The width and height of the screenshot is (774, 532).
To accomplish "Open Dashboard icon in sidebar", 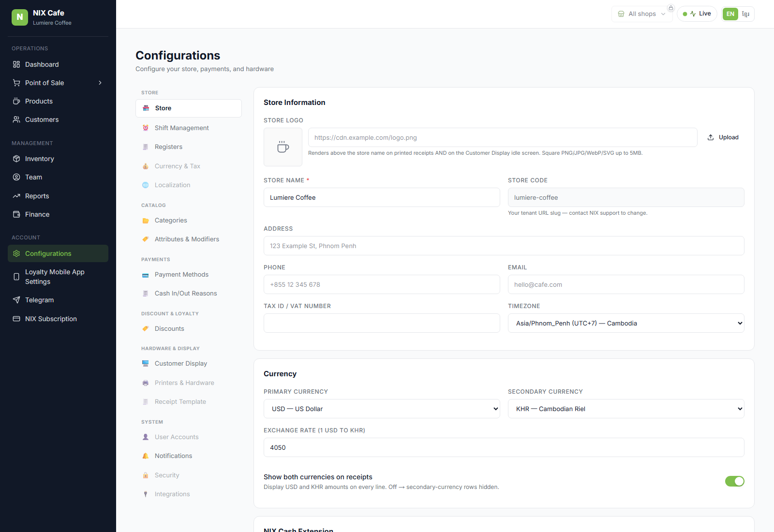I will click(16, 64).
